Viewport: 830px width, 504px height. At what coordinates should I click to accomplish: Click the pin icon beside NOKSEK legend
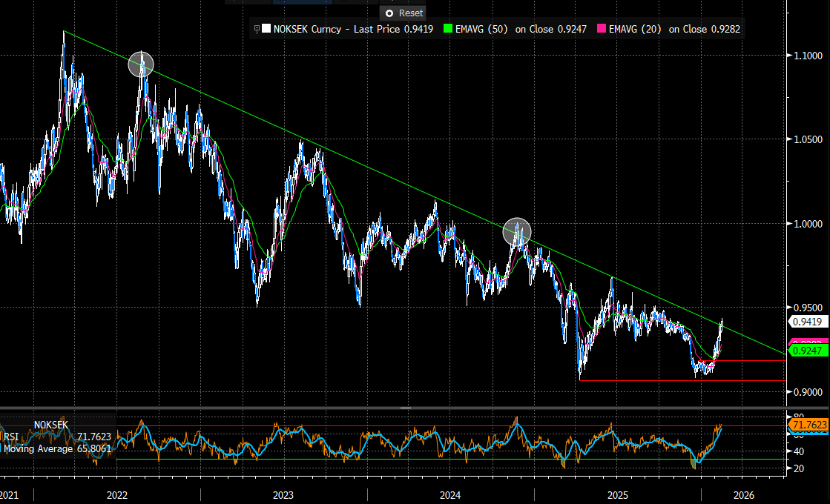256,29
